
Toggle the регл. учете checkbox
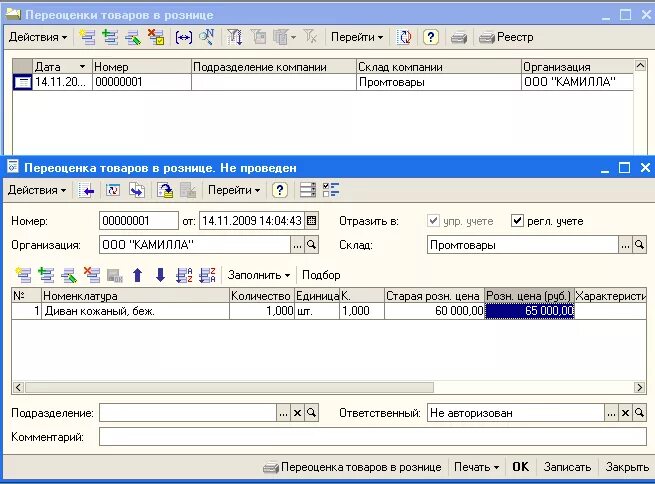click(x=517, y=220)
